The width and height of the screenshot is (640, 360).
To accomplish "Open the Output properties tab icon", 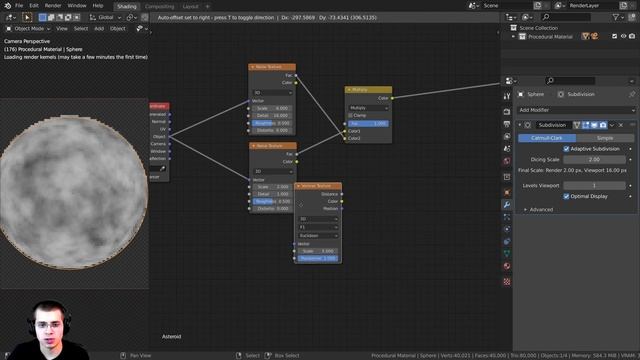I will [x=507, y=124].
